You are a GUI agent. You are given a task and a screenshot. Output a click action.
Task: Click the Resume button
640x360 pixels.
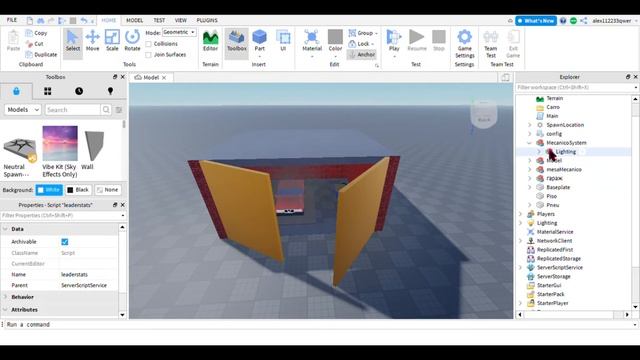tap(417, 41)
